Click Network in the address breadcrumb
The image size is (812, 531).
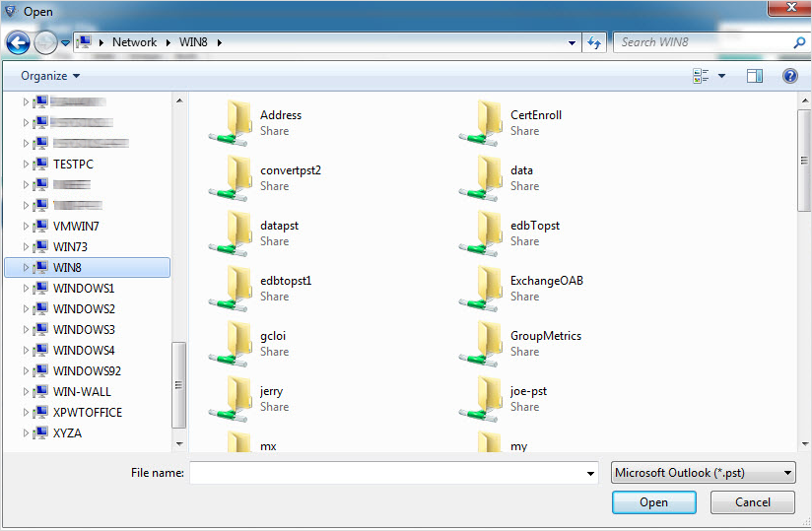(134, 42)
